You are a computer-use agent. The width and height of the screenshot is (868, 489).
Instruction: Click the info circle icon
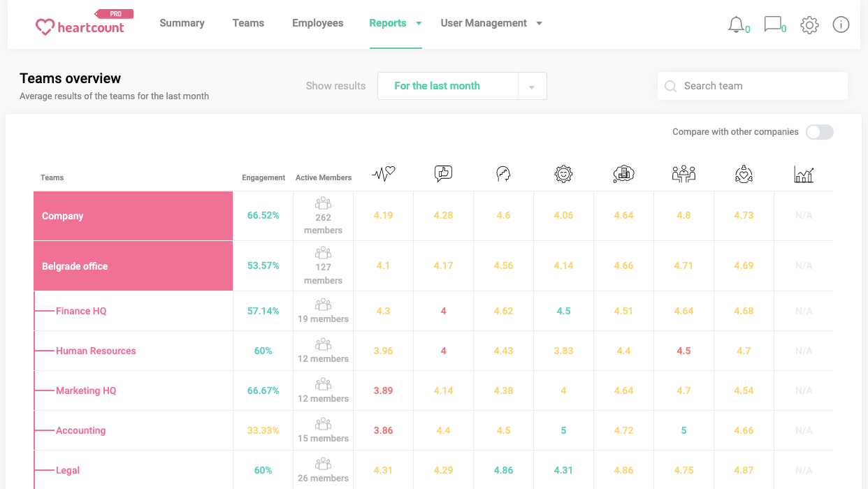(x=841, y=24)
